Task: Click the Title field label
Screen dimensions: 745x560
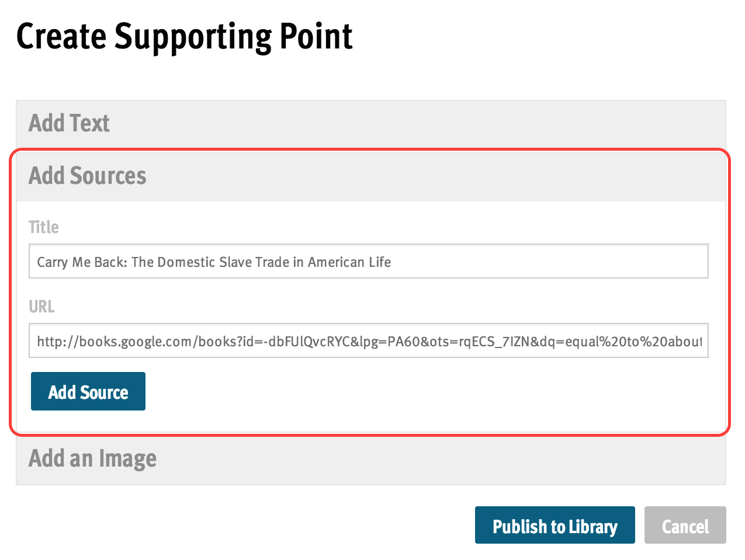Action: 44,227
